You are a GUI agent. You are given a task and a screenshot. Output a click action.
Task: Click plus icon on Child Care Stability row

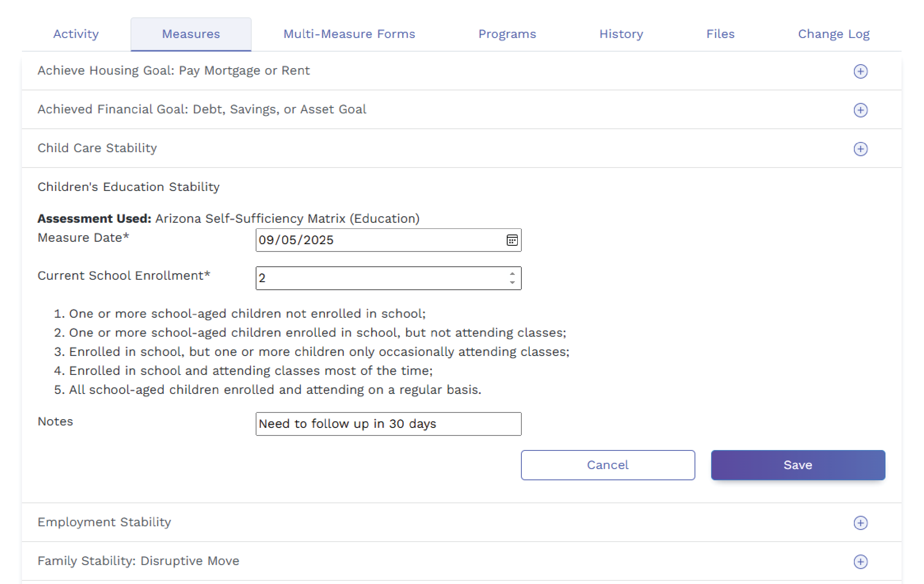pos(860,149)
